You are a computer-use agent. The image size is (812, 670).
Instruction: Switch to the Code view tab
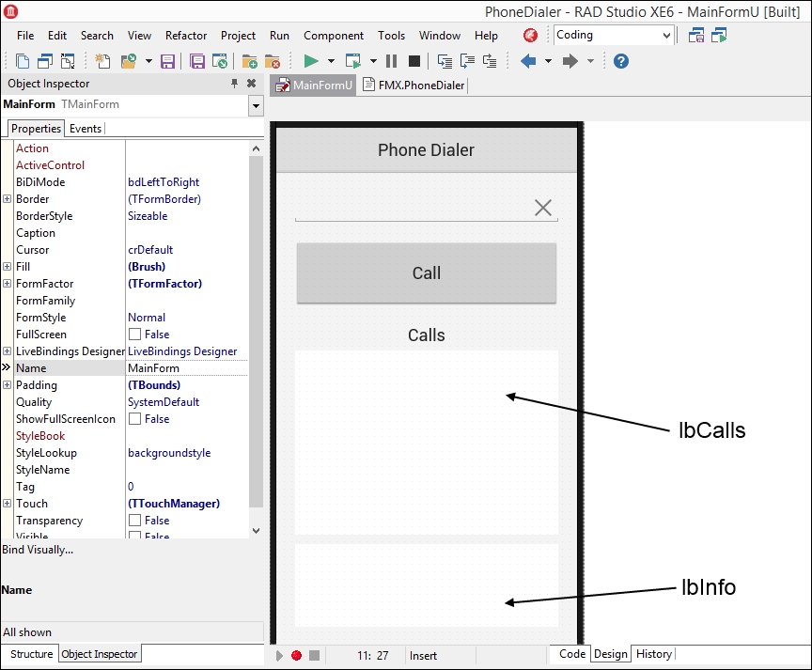tap(572, 654)
